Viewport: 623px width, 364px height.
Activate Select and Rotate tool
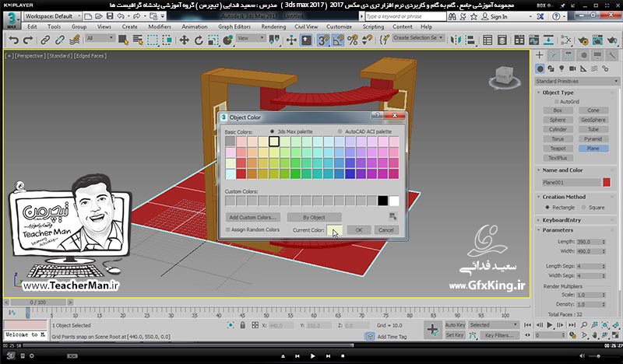[199, 40]
